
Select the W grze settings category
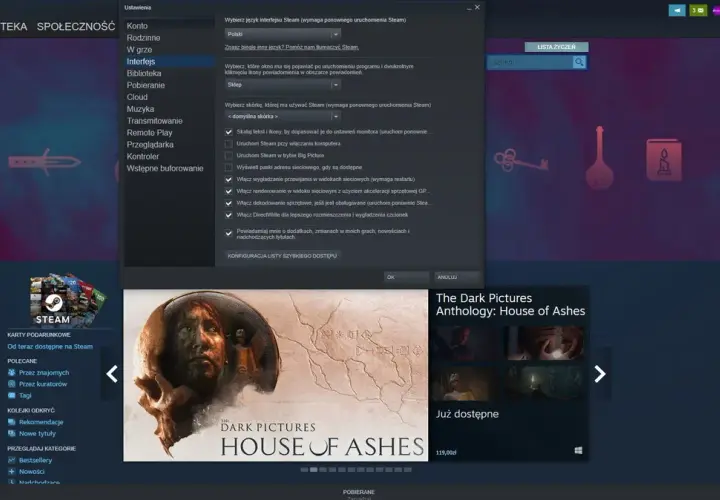pyautogui.click(x=139, y=50)
